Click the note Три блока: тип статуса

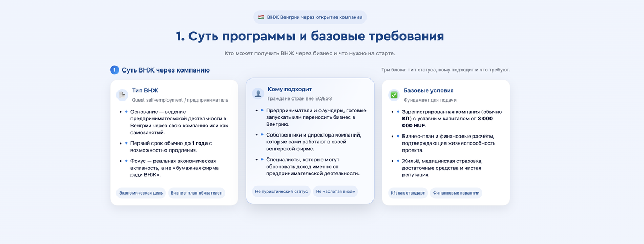click(445, 70)
